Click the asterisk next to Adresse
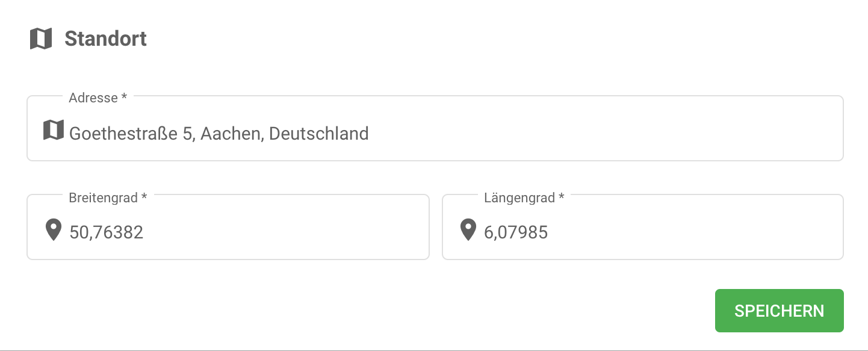Screen dimensions: 868x351 (124, 98)
